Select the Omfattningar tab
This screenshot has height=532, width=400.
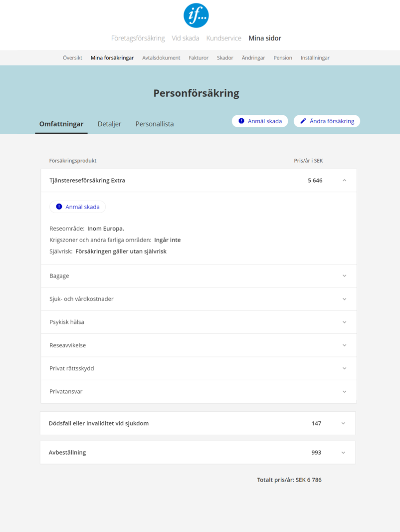[61, 124]
